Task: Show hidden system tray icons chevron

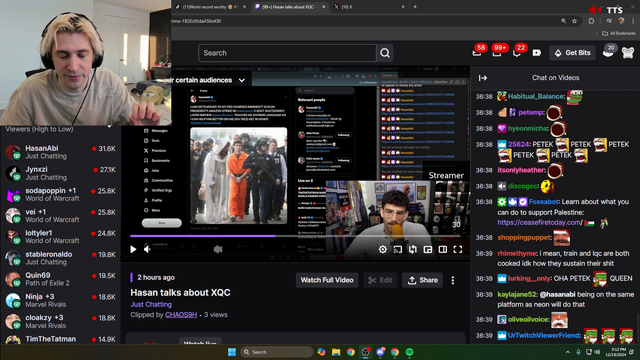Action: coord(568,352)
